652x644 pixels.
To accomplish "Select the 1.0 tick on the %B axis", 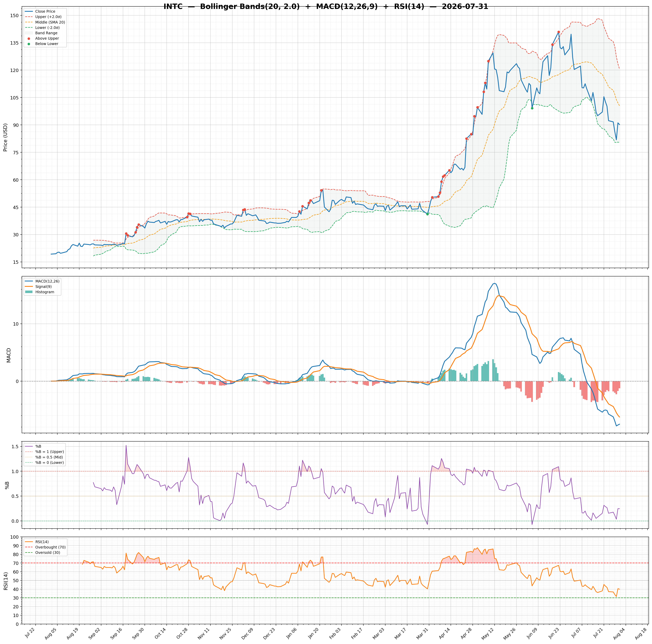I will pyautogui.click(x=15, y=471).
